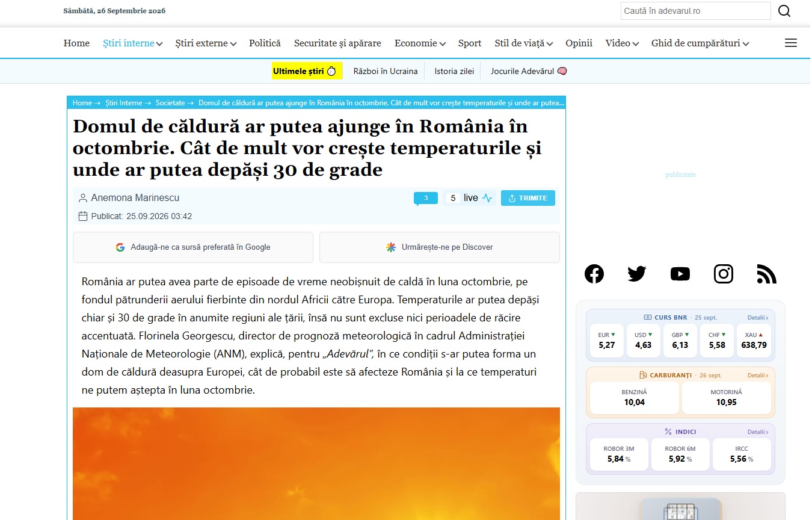The image size is (812, 520).
Task: Expand the Știri externe dropdown arrow
Action: tap(233, 44)
